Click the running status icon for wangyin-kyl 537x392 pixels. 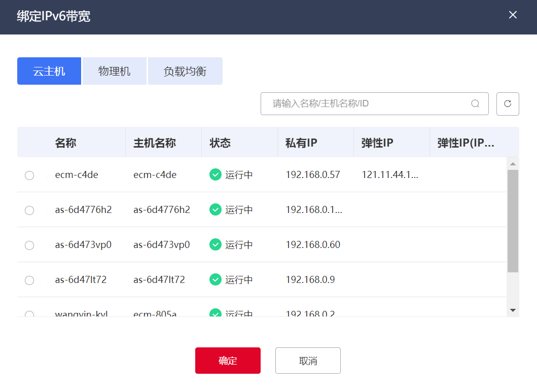pos(215,313)
